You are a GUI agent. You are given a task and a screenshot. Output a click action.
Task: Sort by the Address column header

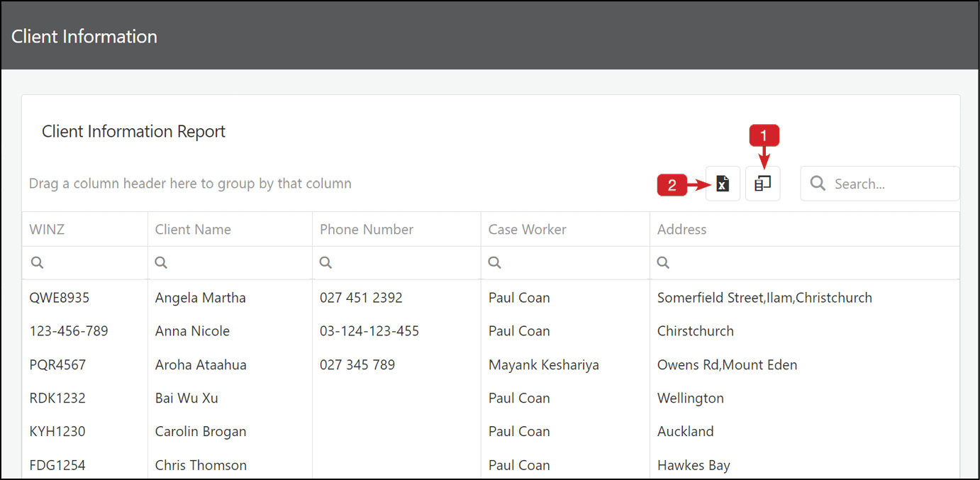tap(681, 228)
